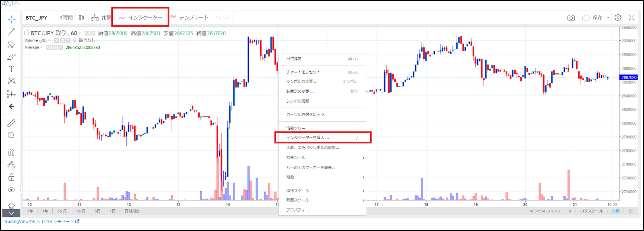
Task: Expand the 描画ツール submenu
Action: click(x=322, y=158)
